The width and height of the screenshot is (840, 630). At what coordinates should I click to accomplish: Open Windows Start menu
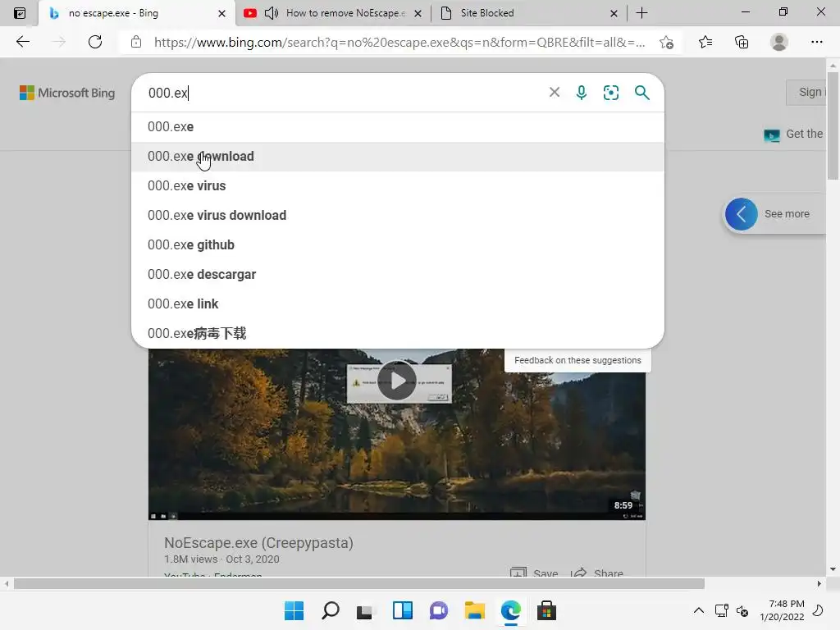point(294,610)
